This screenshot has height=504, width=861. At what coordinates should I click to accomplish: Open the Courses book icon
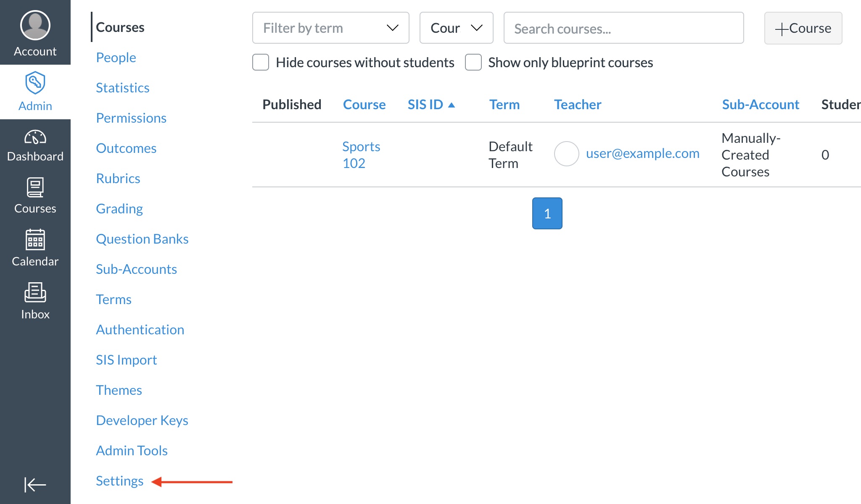pos(35,187)
